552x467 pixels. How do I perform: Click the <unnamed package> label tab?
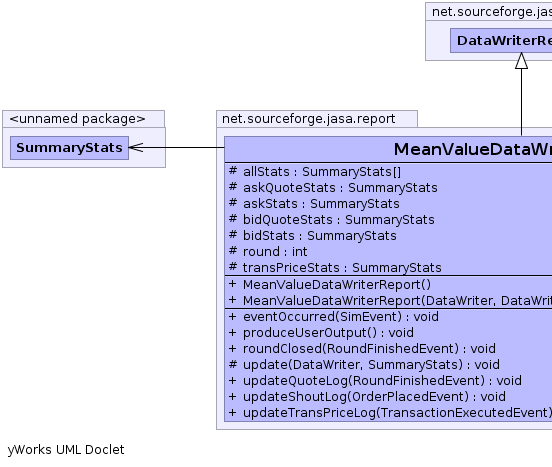coord(77,119)
